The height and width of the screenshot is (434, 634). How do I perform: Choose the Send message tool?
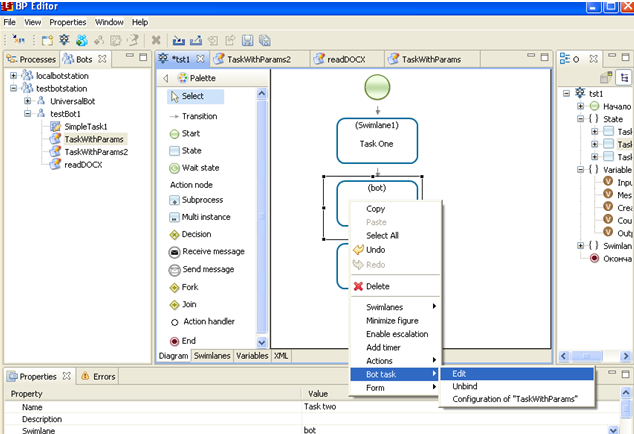coord(207,269)
